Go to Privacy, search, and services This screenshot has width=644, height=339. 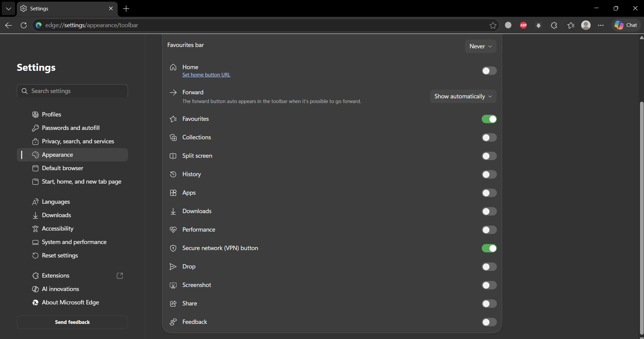(x=78, y=141)
